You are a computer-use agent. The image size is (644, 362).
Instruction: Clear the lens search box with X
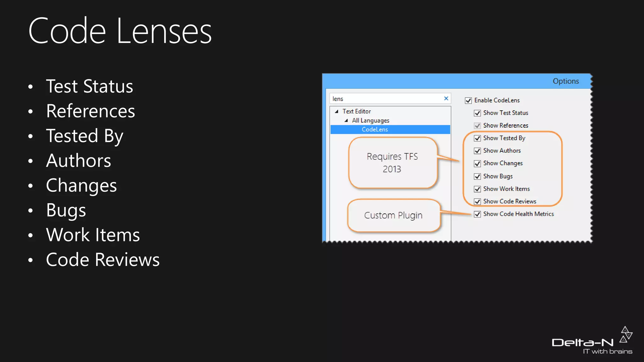[x=446, y=98]
